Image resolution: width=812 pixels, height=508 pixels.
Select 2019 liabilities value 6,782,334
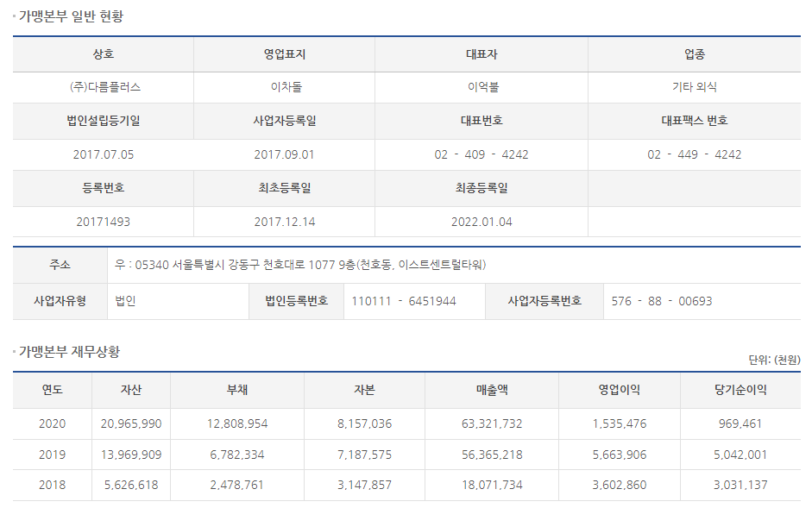pos(237,455)
